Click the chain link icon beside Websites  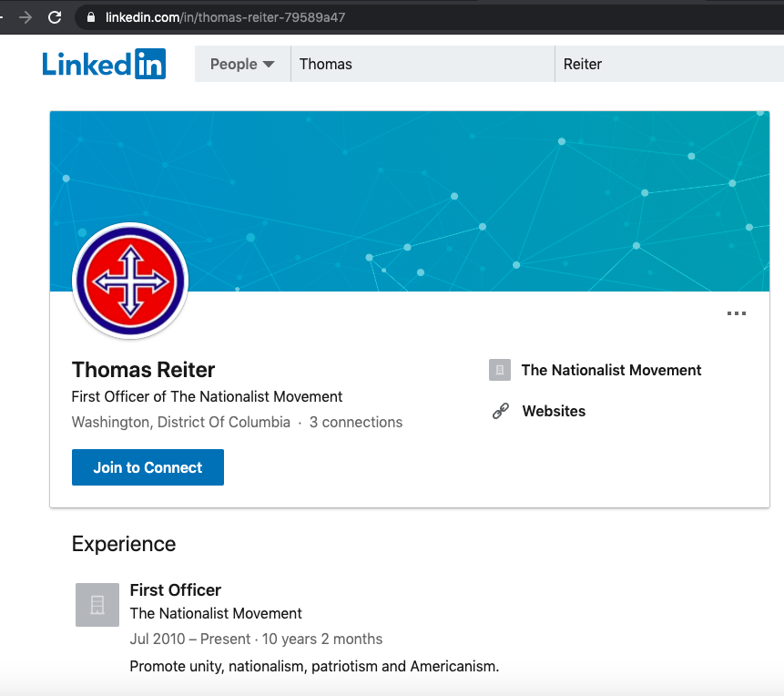point(500,411)
